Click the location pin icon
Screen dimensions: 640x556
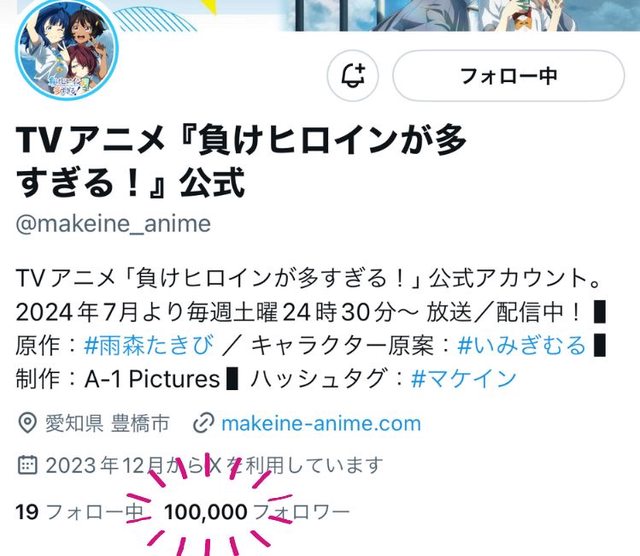point(28,423)
